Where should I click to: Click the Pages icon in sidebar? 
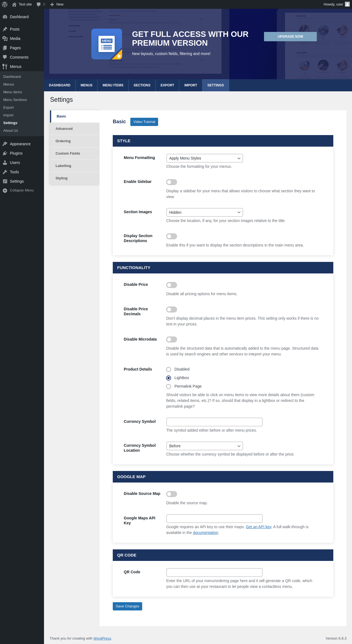(x=5, y=48)
